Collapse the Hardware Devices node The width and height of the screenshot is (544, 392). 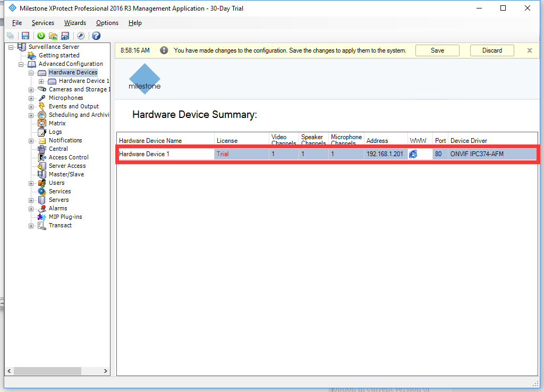click(x=31, y=73)
